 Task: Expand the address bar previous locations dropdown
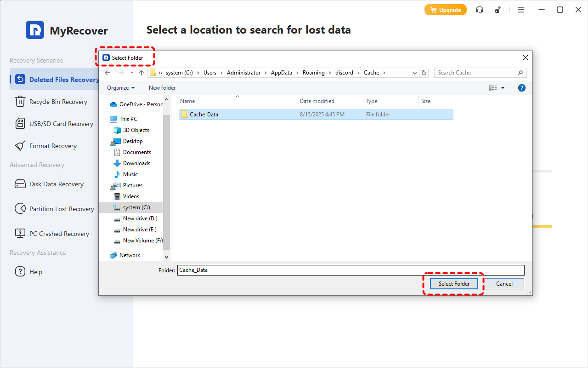414,73
